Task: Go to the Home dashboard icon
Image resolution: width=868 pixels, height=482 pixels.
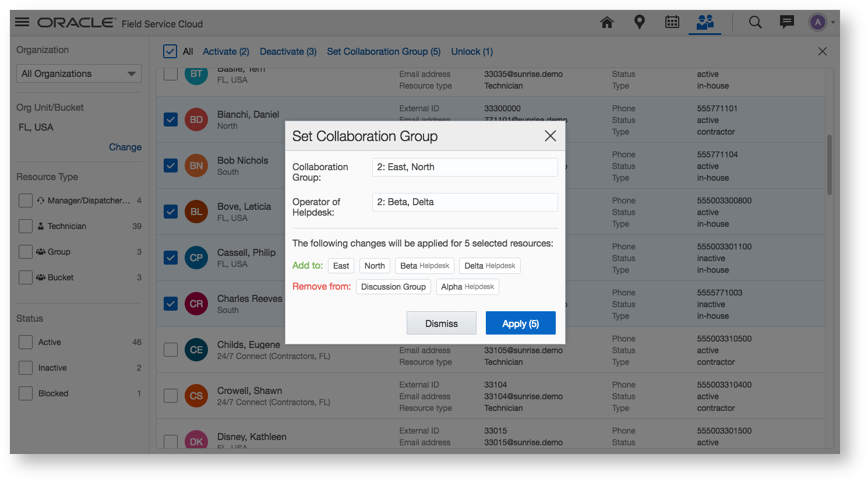Action: point(606,22)
